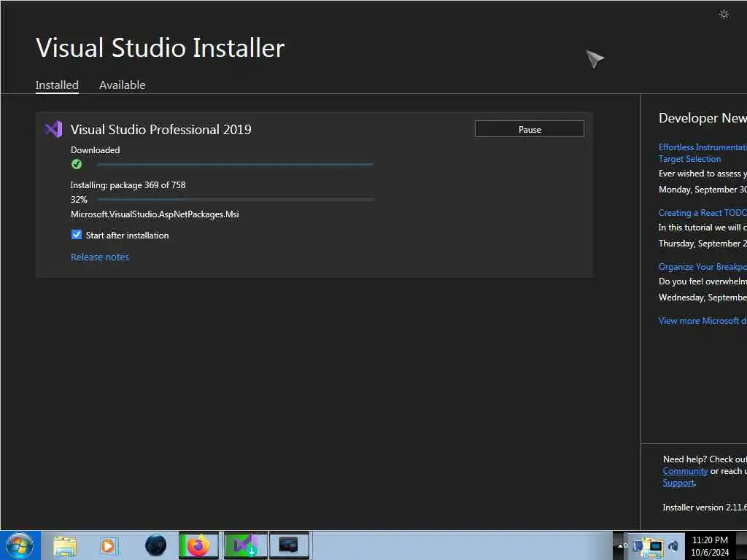Click the green Downloaded checkmark icon
The width and height of the screenshot is (747, 560).
pos(76,164)
